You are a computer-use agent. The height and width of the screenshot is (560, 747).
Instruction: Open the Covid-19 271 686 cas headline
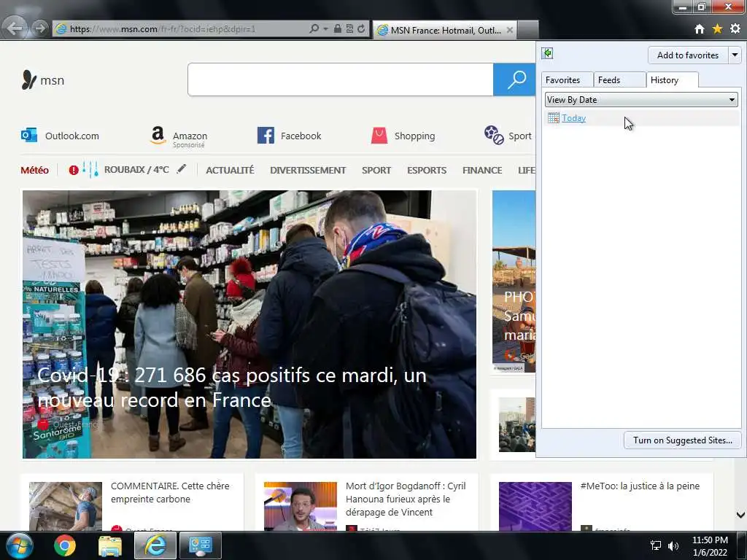pos(232,388)
